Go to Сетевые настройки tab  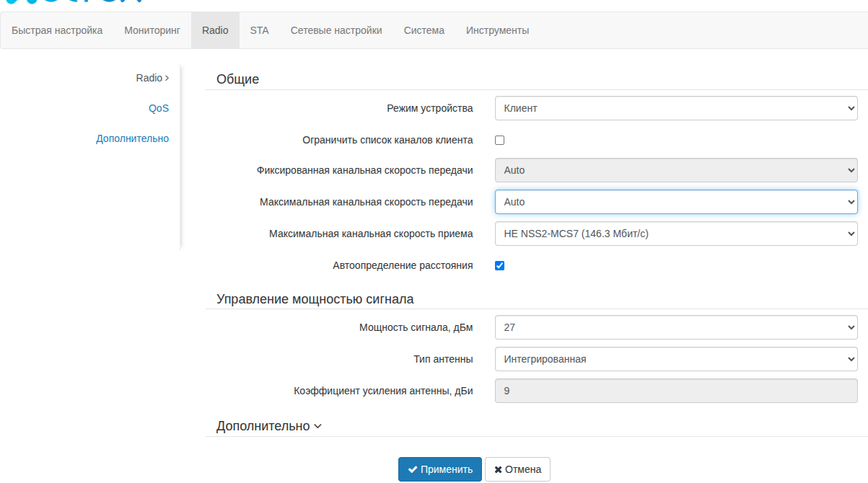pyautogui.click(x=336, y=30)
